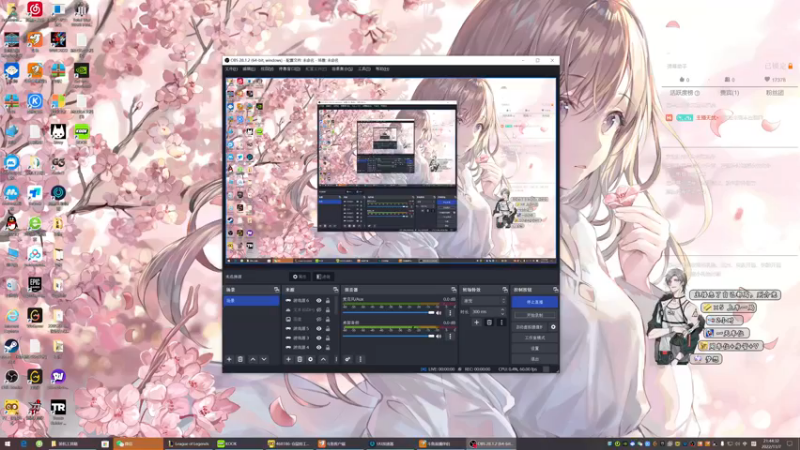Open League of Legends taskbar item
The width and height of the screenshot is (800, 450).
pos(189,444)
